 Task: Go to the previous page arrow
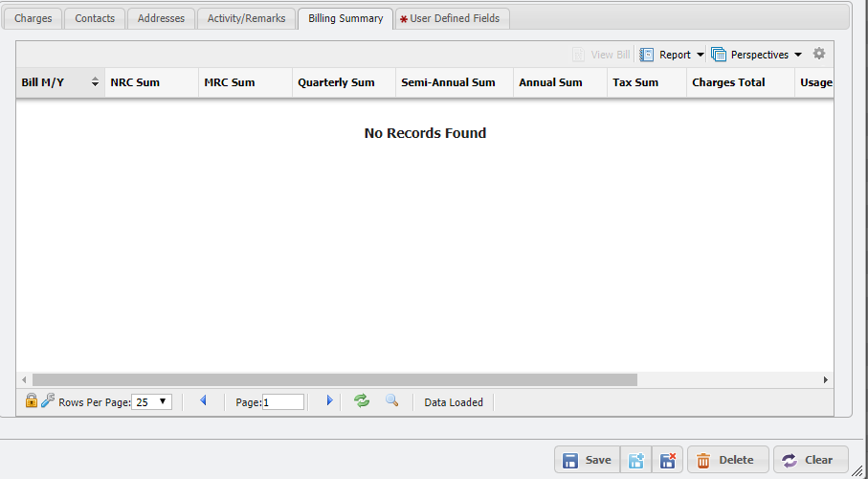point(203,401)
